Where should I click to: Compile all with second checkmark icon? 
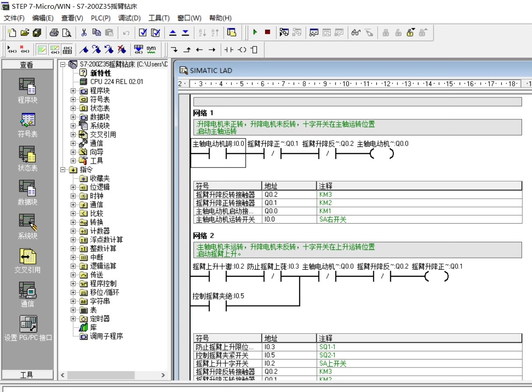(x=156, y=32)
